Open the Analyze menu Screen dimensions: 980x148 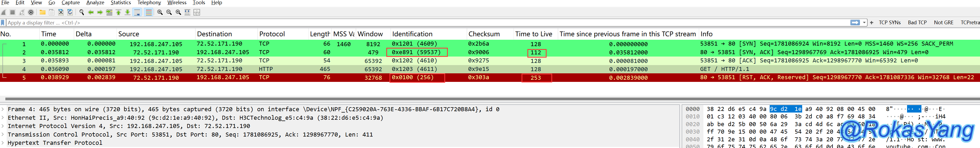95,3
